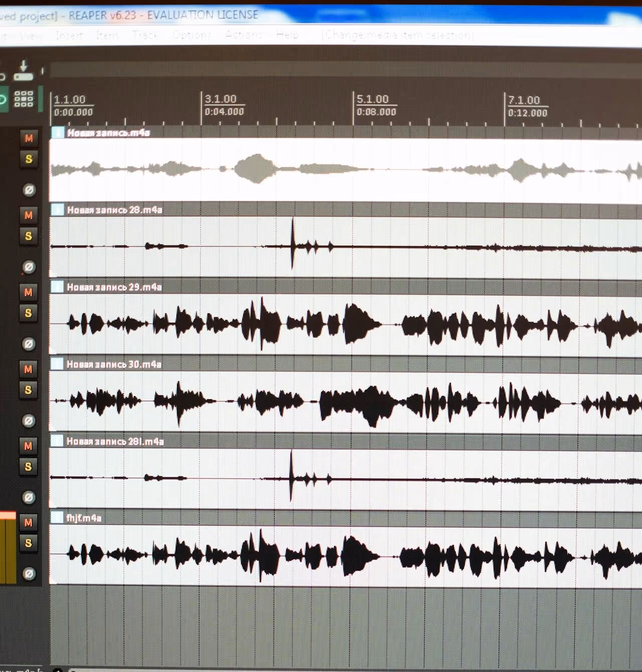Viewport: 642px width, 672px height.
Task: Invert phase on track fhjf.m4a
Action: click(29, 574)
